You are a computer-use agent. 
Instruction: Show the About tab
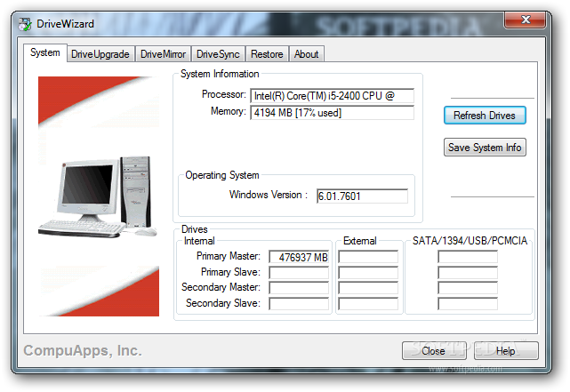point(307,54)
